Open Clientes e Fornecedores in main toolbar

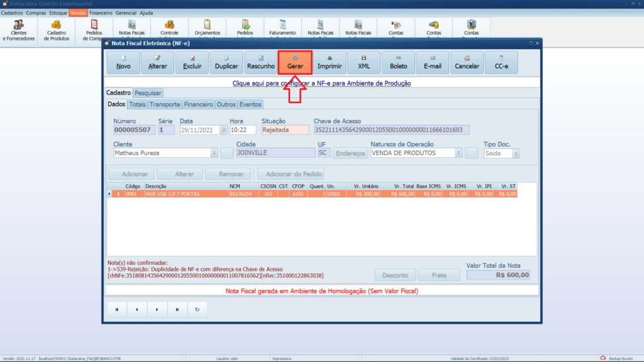point(19,30)
